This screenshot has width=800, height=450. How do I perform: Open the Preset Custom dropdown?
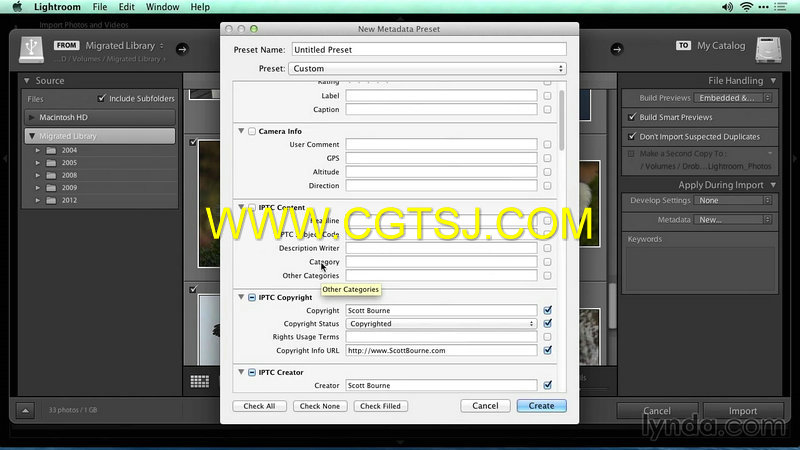(428, 68)
